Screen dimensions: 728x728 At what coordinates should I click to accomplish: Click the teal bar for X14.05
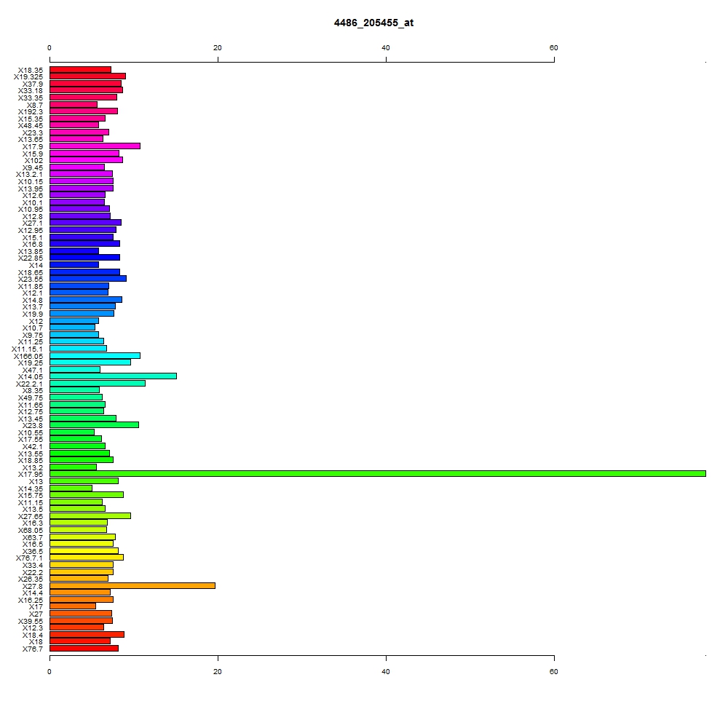pyautogui.click(x=113, y=376)
